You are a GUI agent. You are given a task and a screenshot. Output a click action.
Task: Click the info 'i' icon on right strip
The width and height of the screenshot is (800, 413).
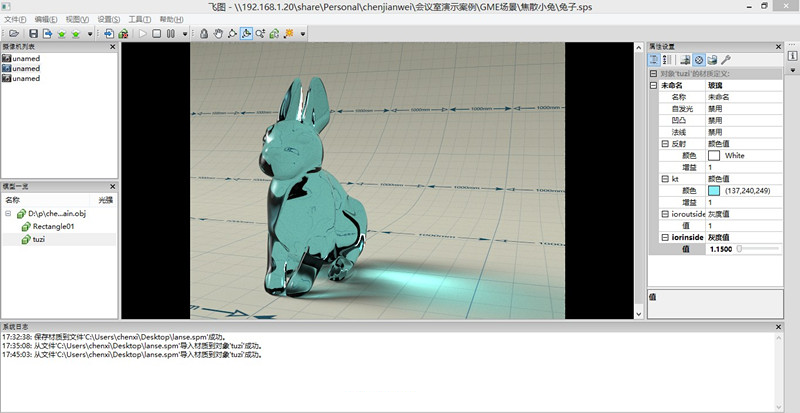[x=792, y=56]
